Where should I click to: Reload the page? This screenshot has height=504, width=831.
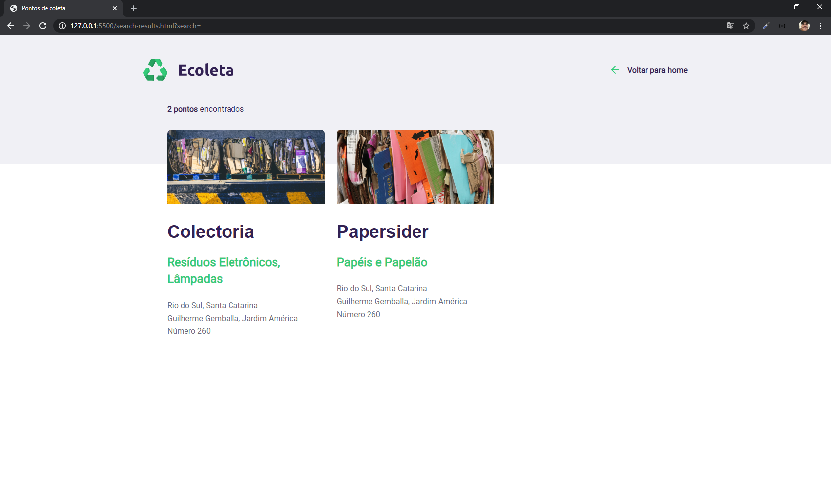[43, 26]
